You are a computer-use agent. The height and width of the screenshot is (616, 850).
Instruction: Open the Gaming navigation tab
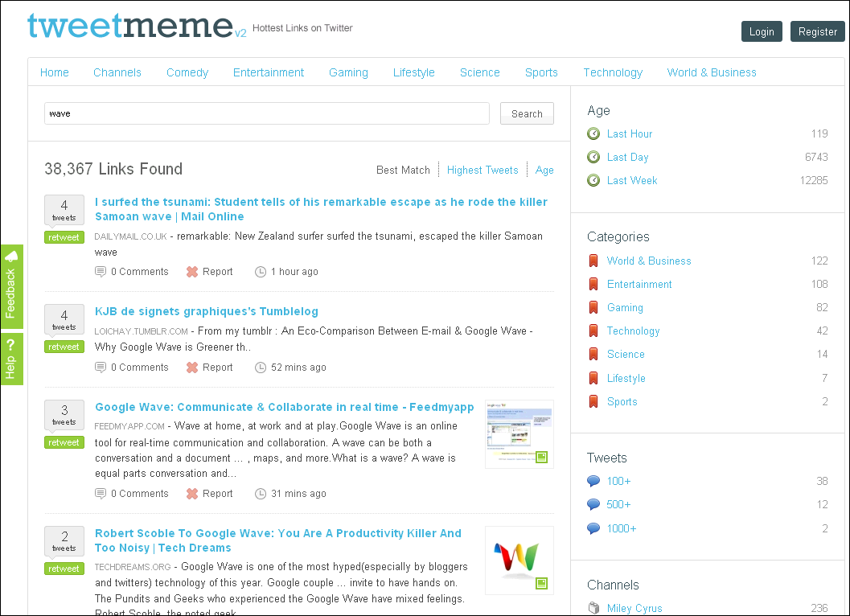348,72
